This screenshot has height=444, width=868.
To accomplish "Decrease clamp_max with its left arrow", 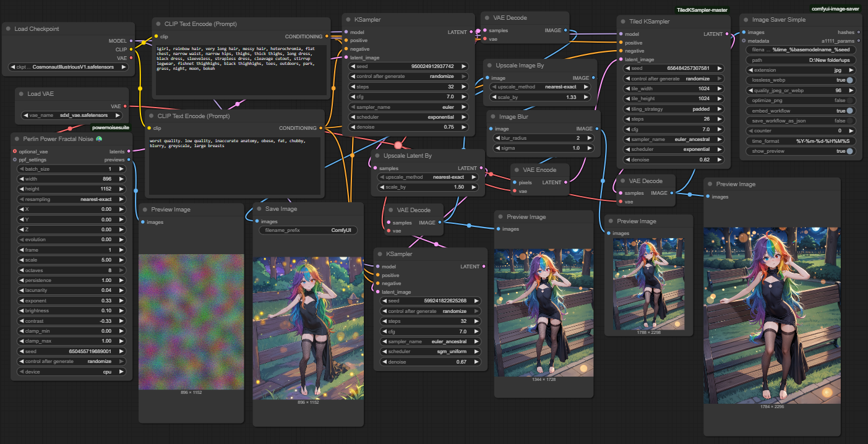I will 21,341.
